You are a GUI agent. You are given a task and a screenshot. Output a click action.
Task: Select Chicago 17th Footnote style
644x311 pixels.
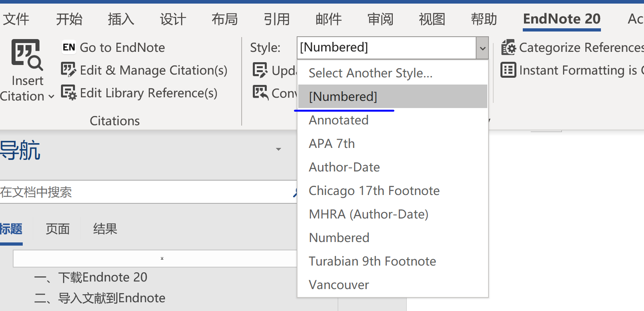393,191
